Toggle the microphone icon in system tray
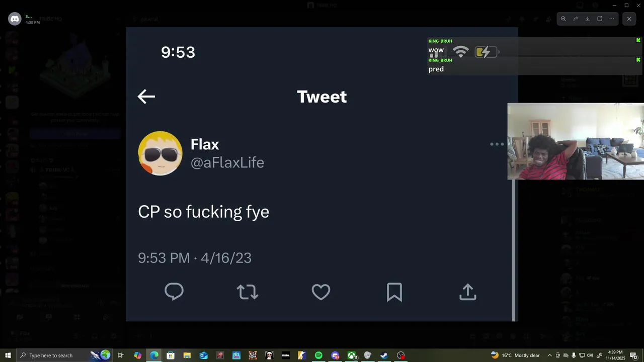The width and height of the screenshot is (644, 362). pyautogui.click(x=574, y=355)
